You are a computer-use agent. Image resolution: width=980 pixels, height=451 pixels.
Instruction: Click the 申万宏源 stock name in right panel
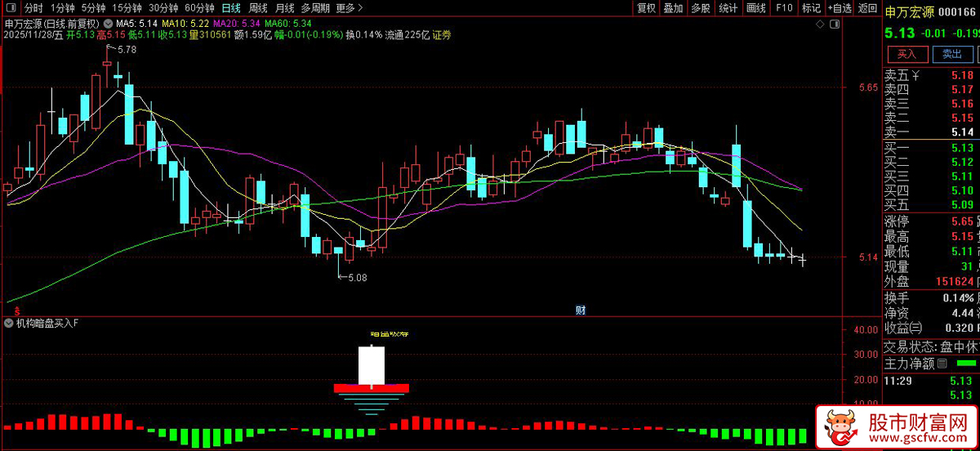click(911, 11)
